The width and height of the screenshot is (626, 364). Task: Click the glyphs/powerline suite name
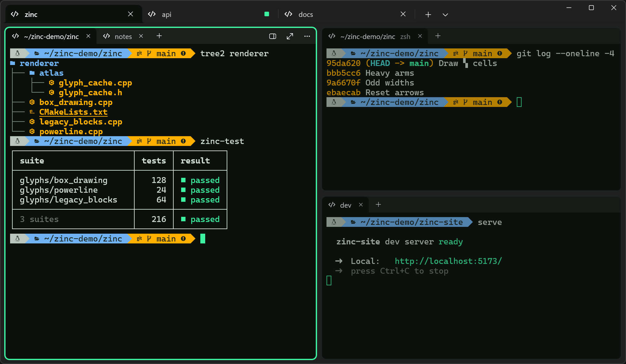(59, 190)
